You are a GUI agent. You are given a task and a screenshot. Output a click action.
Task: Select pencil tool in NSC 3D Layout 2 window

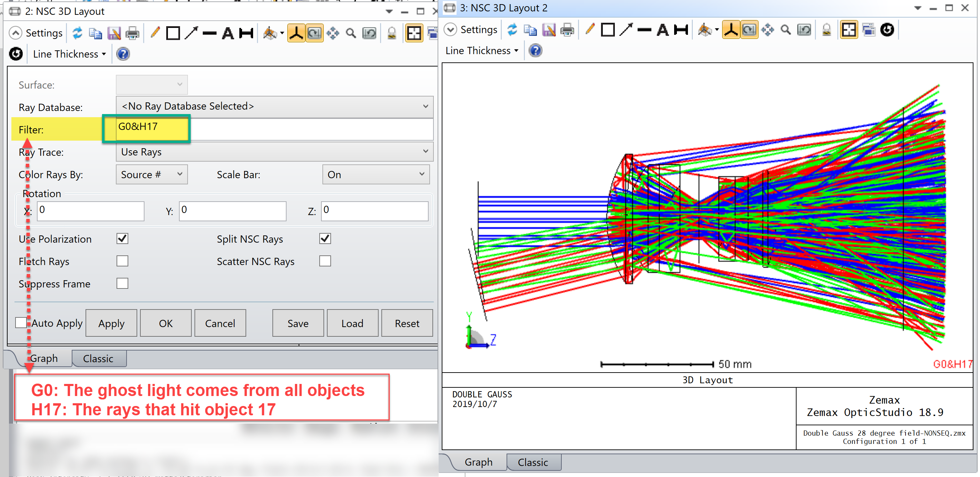tap(590, 30)
